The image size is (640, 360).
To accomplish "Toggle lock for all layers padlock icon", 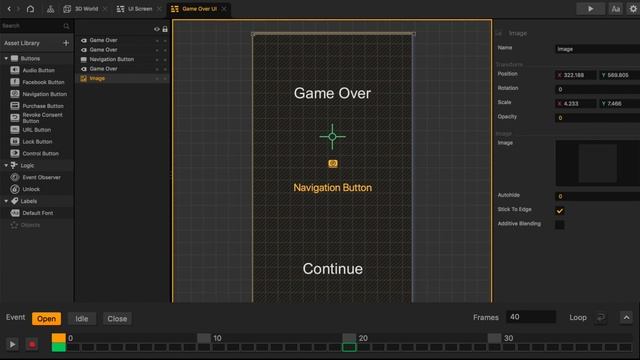I will [165, 29].
